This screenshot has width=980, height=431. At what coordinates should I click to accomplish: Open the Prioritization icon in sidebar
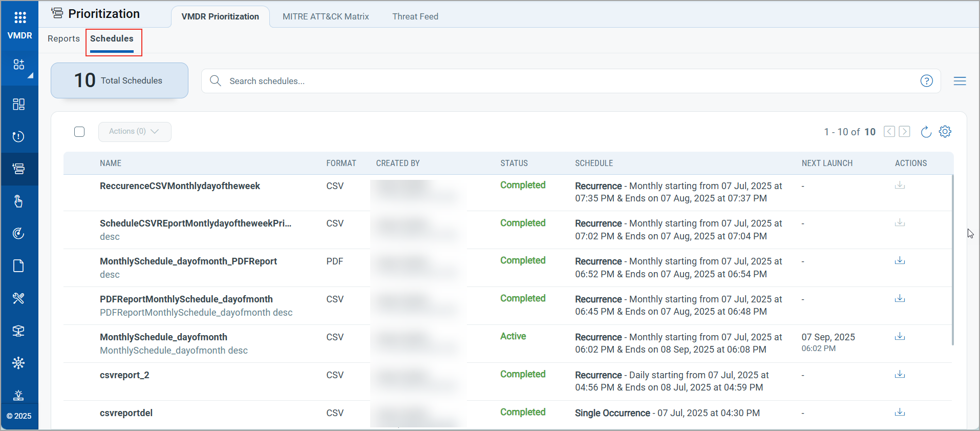click(19, 169)
